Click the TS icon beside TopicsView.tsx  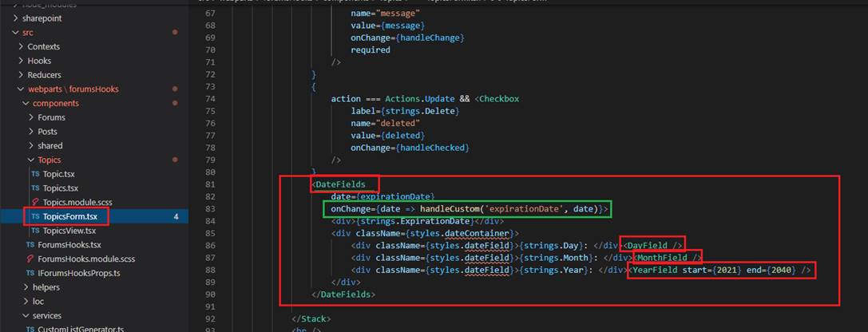35,231
